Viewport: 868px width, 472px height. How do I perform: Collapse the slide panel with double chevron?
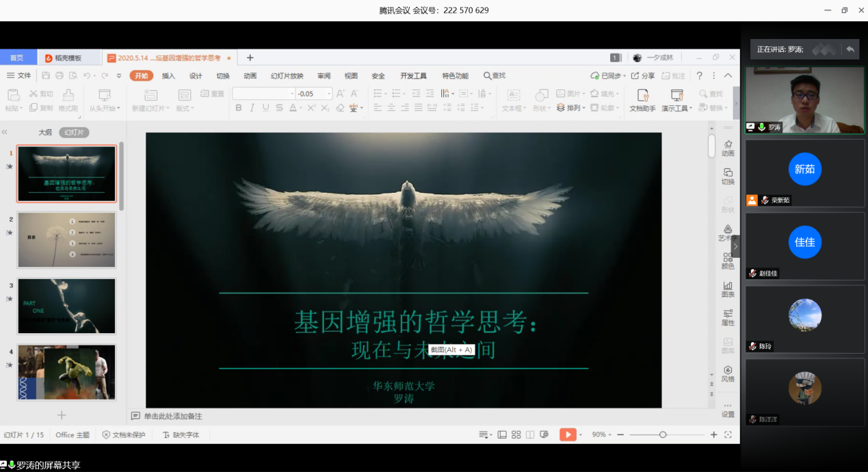tap(5, 133)
